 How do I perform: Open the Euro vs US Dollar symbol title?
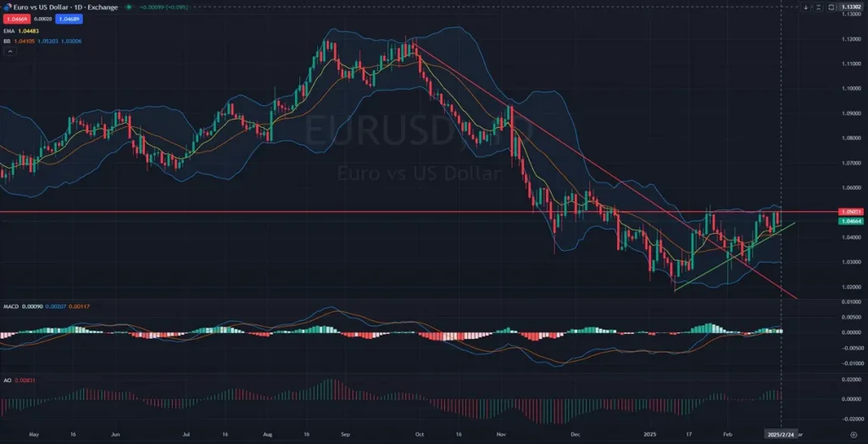64,7
